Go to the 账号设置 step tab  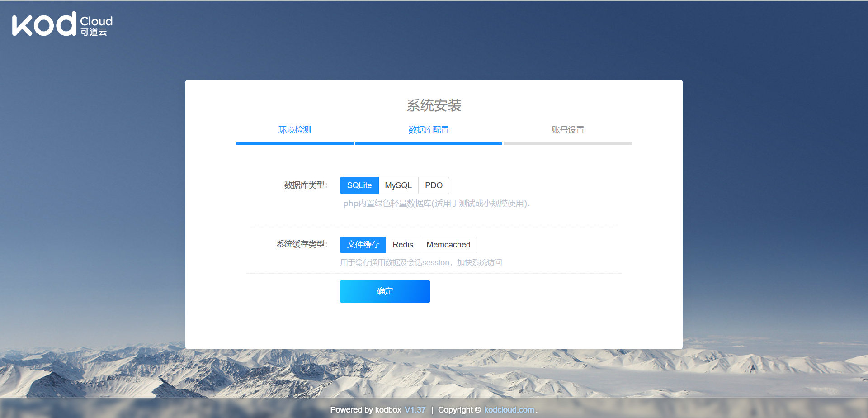(568, 130)
